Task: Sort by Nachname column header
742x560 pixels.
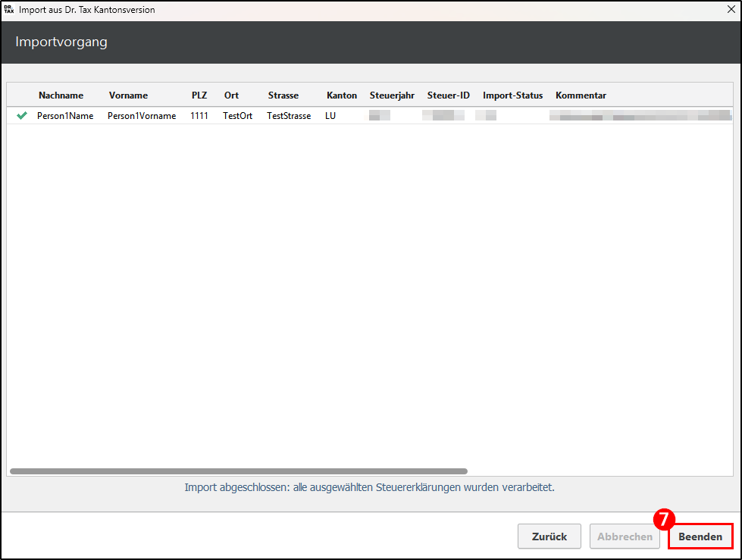Action: click(x=61, y=95)
